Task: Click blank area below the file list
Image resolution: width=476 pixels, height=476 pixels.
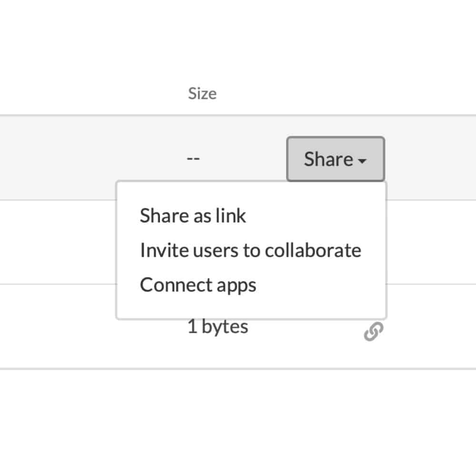Action: 238,422
